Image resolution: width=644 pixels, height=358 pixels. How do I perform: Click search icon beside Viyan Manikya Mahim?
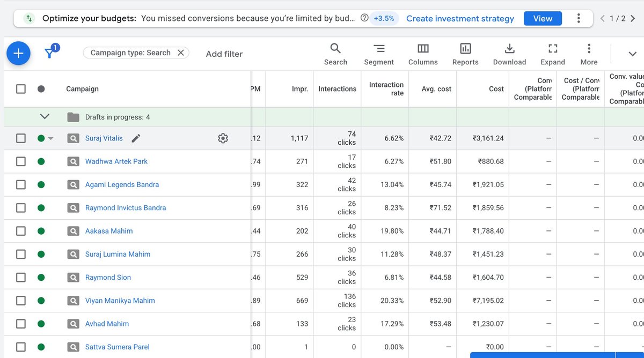73,301
